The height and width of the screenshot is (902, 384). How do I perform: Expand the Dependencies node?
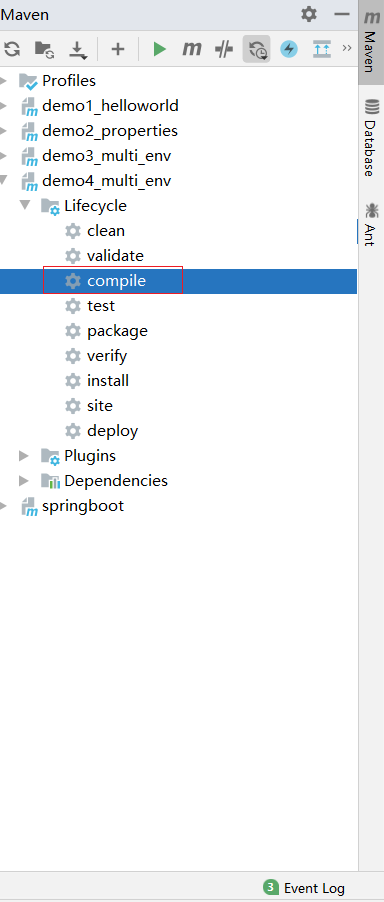24,480
